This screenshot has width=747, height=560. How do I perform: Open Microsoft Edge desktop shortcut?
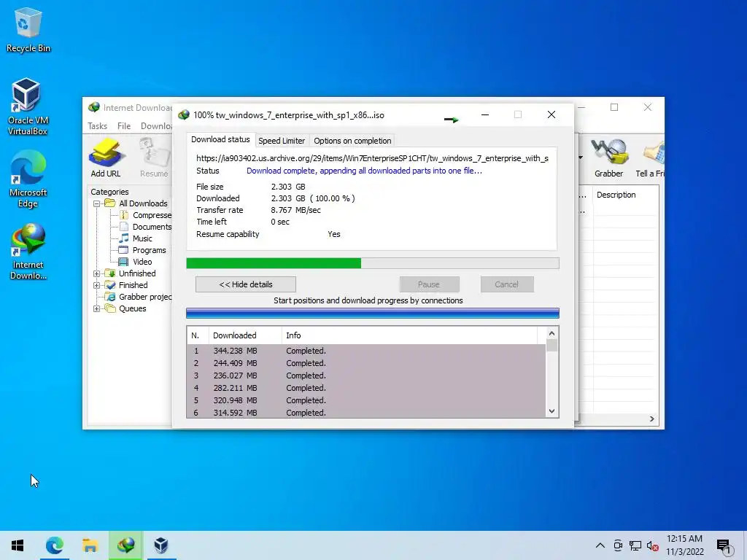click(x=28, y=179)
